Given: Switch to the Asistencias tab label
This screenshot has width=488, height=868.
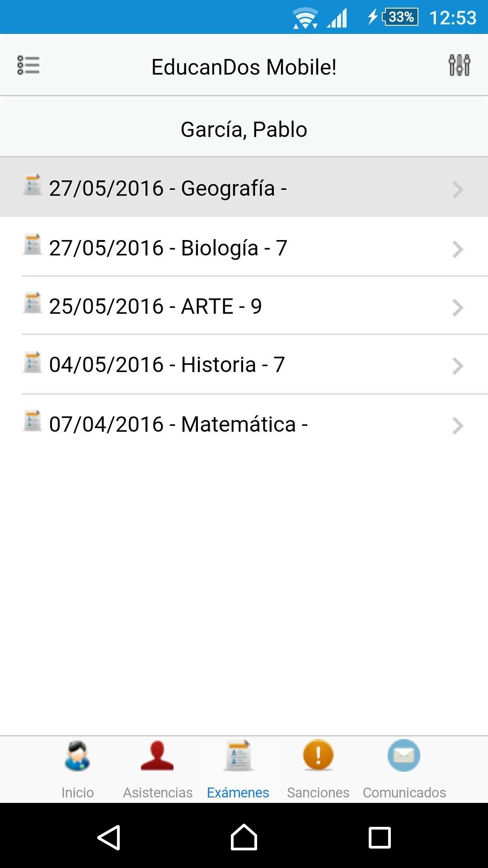Looking at the screenshot, I should coord(158,793).
